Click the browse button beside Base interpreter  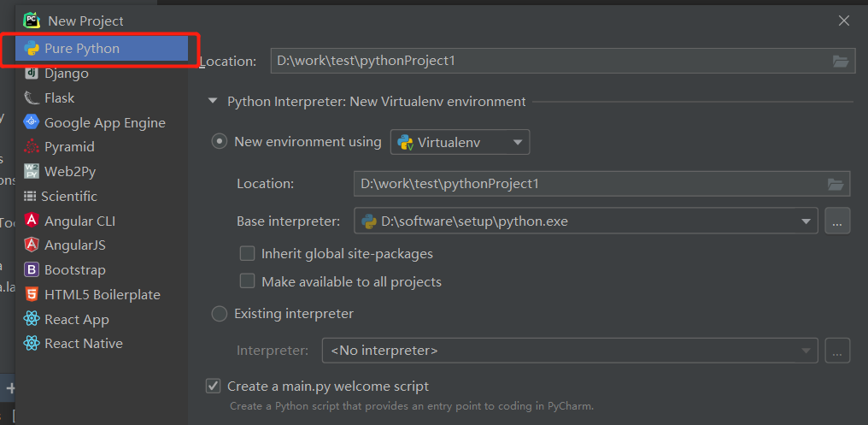click(837, 221)
